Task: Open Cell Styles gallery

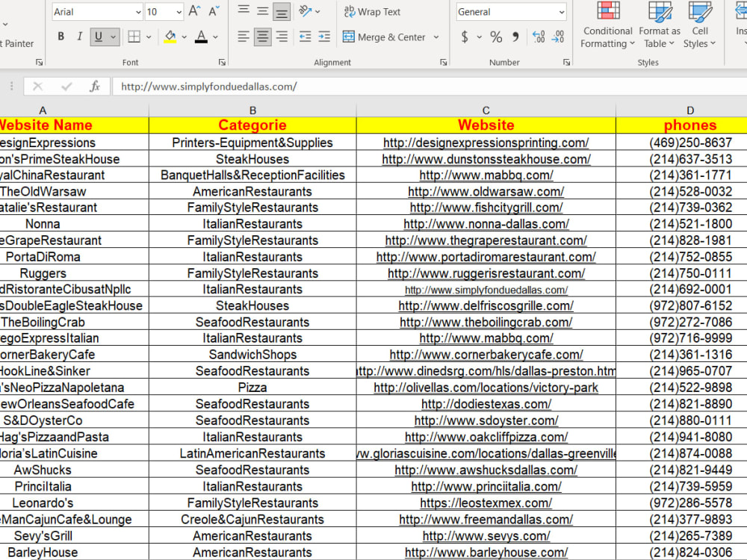Action: [x=700, y=25]
